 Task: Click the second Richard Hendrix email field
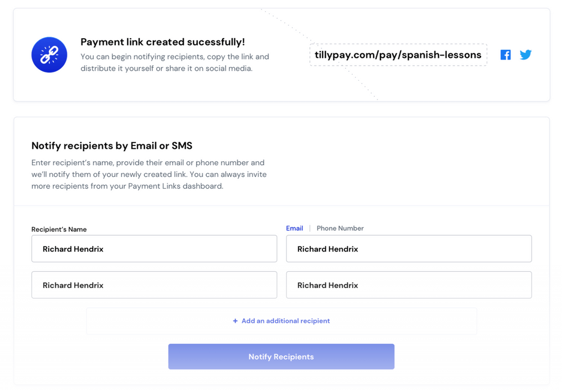(x=409, y=285)
